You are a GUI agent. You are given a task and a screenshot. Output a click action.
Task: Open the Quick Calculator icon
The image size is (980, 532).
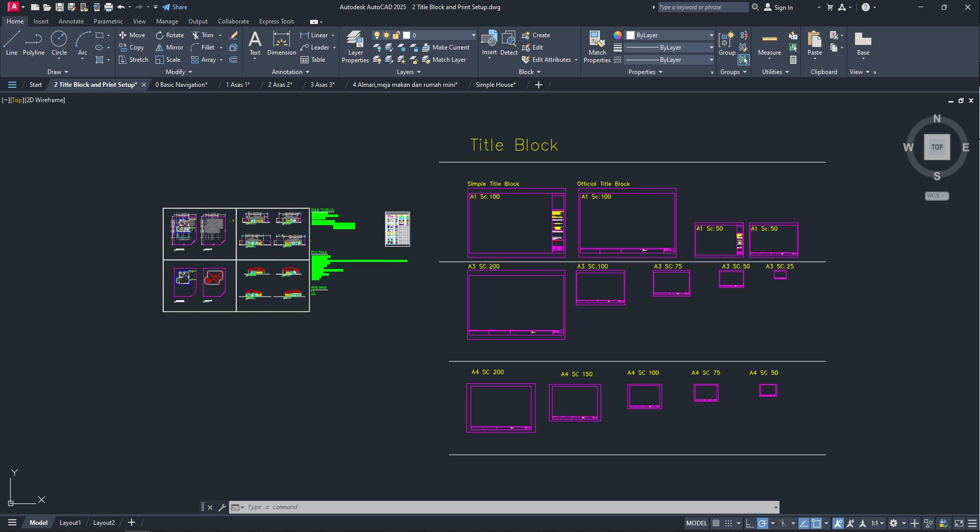click(x=793, y=60)
